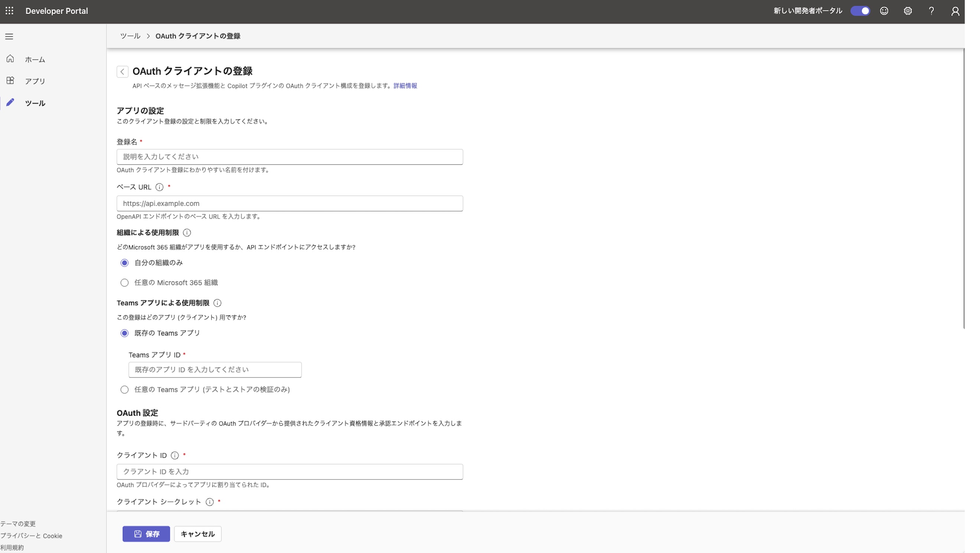Open the user account icon
980x553 pixels.
click(x=955, y=11)
